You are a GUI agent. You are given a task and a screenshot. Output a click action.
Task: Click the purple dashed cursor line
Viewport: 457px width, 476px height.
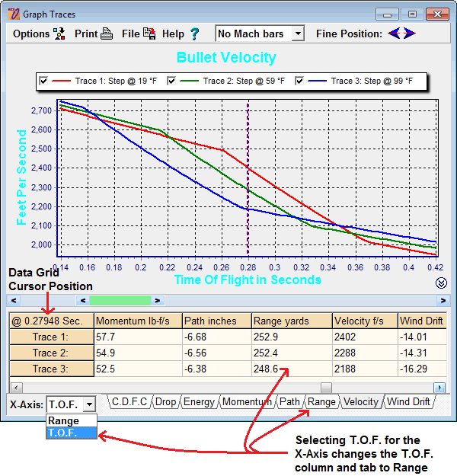(248, 178)
